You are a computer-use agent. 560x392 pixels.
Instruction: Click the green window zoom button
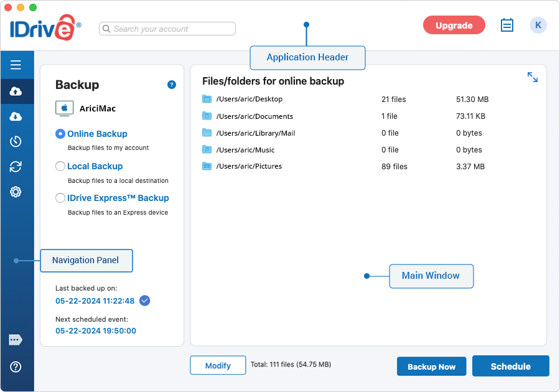(x=33, y=7)
